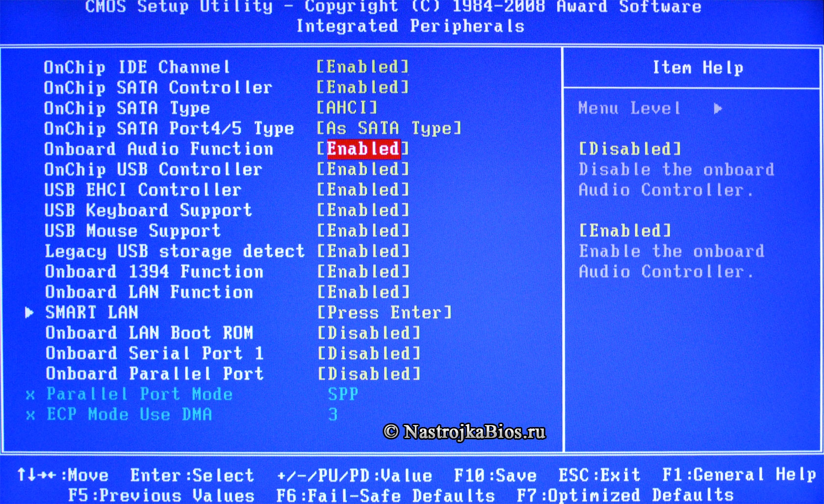Open the As SATA Type value list
Screen dimensions: 824x504
click(x=389, y=128)
